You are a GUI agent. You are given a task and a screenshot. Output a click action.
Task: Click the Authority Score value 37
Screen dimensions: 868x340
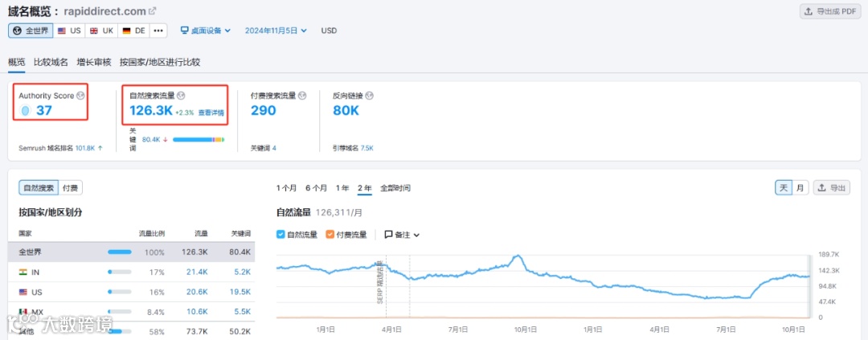tap(44, 110)
